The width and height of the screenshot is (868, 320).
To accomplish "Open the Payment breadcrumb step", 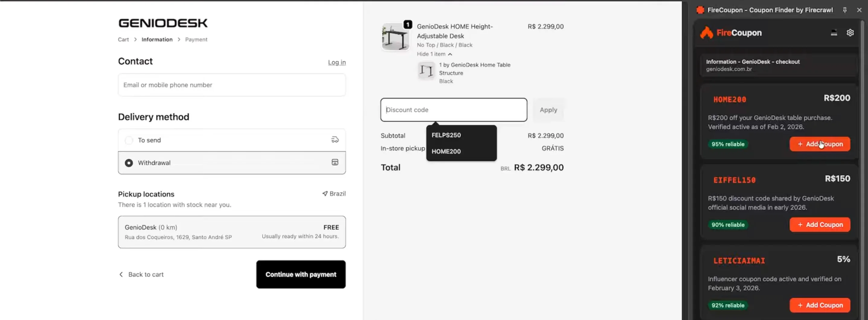I will (196, 40).
